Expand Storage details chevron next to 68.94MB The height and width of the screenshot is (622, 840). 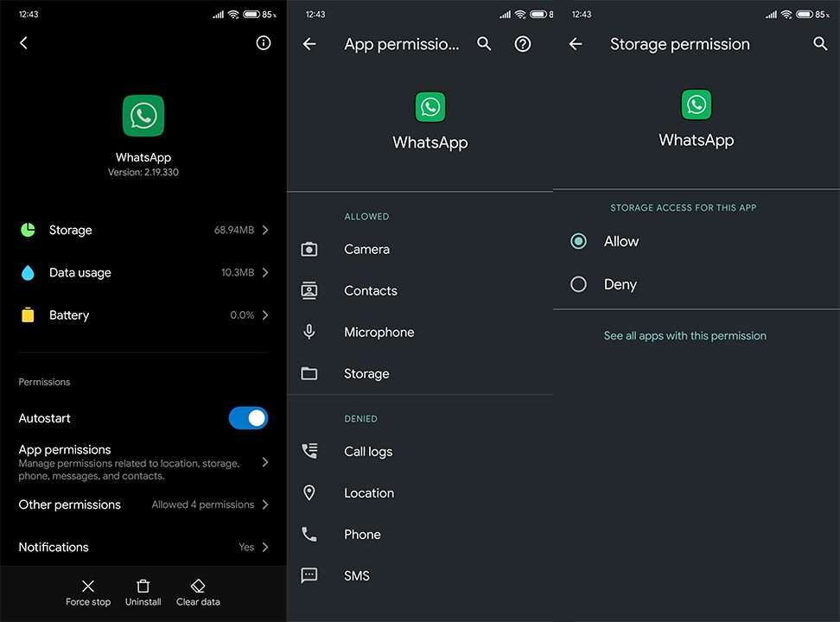point(265,230)
